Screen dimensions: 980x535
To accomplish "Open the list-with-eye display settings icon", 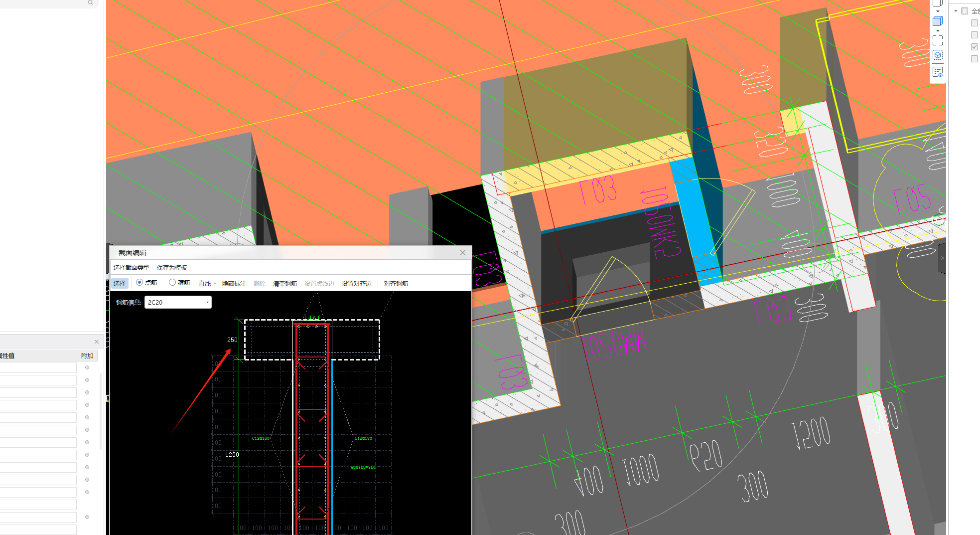I will coord(937,72).
